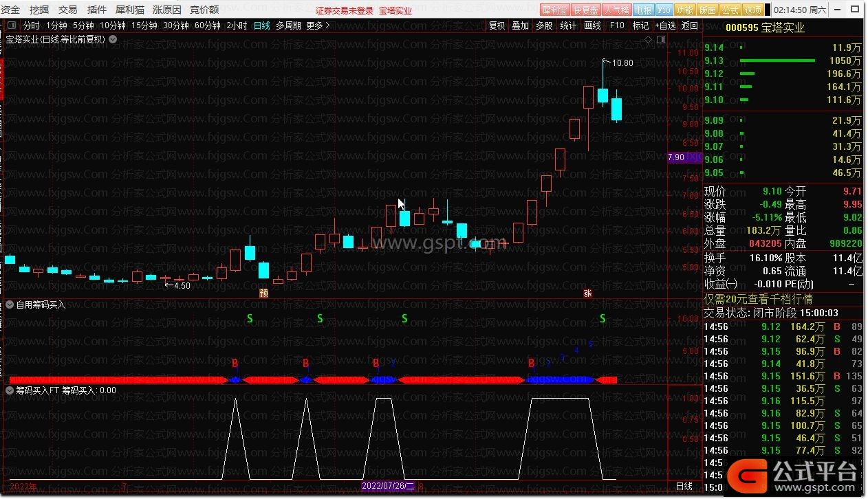Image resolution: width=868 pixels, height=499 pixels.
Task: Click the 2022/07/26/二 date marker
Action: (389, 486)
